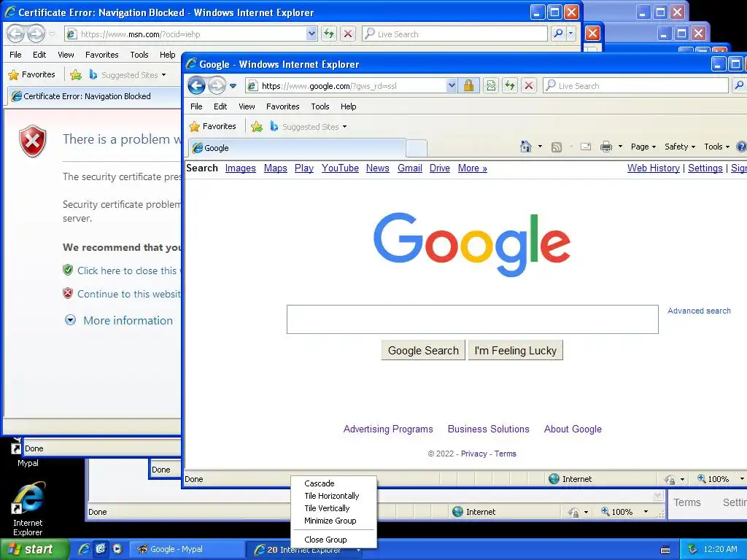The height and width of the screenshot is (560, 747).
Task: Click the Favorites star button in the Google window
Action: coord(212,126)
